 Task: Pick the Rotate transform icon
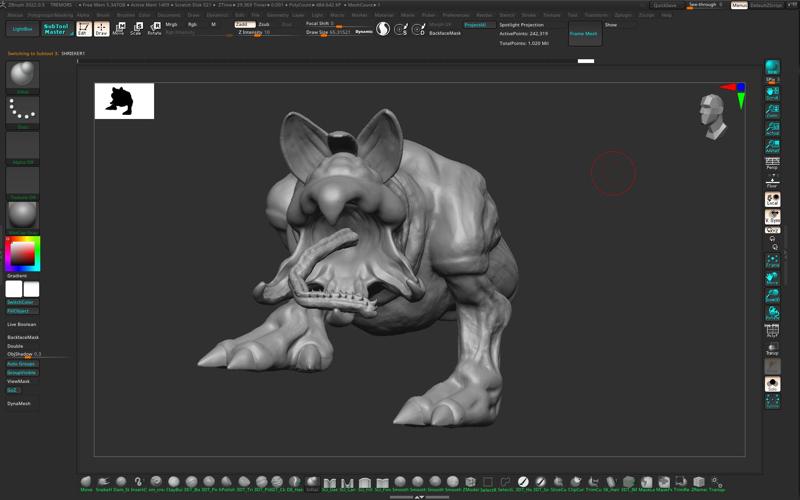[154, 29]
